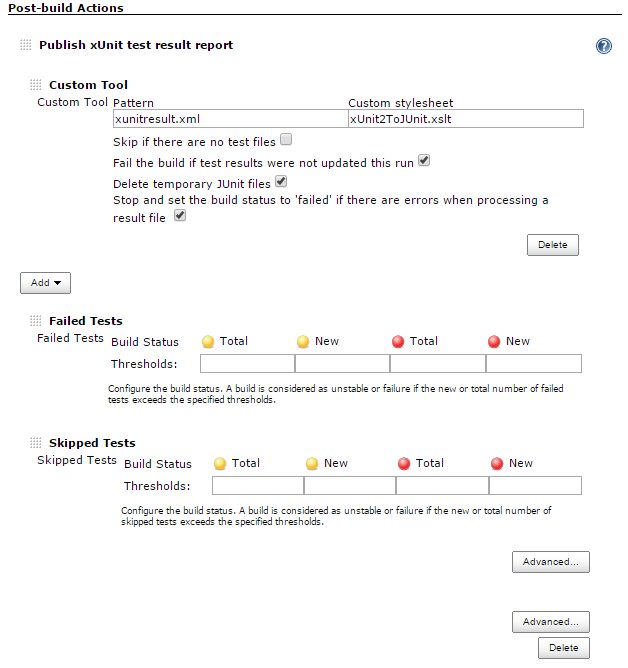Click red New ball icon under Failed Tests
Image resolution: width=628 pixels, height=668 pixels.
click(495, 342)
